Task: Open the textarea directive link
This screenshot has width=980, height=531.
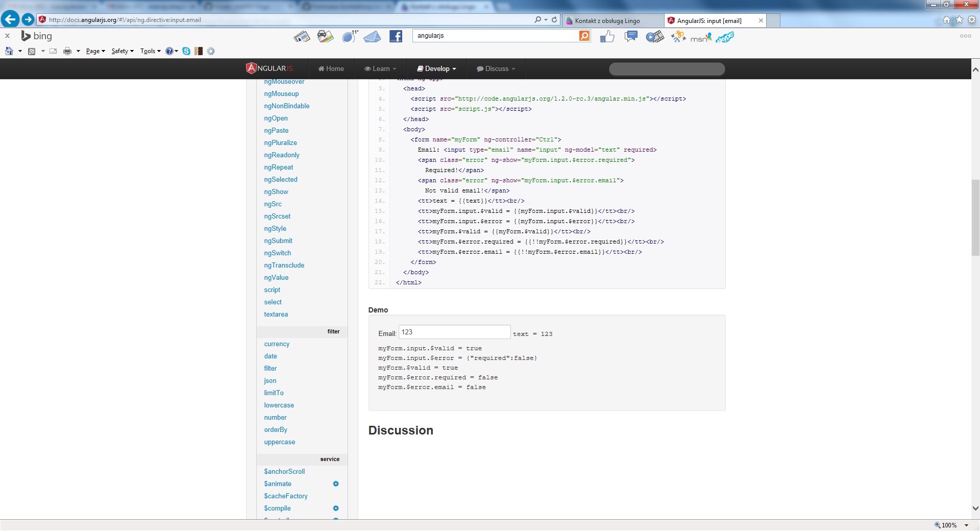Action: point(276,315)
